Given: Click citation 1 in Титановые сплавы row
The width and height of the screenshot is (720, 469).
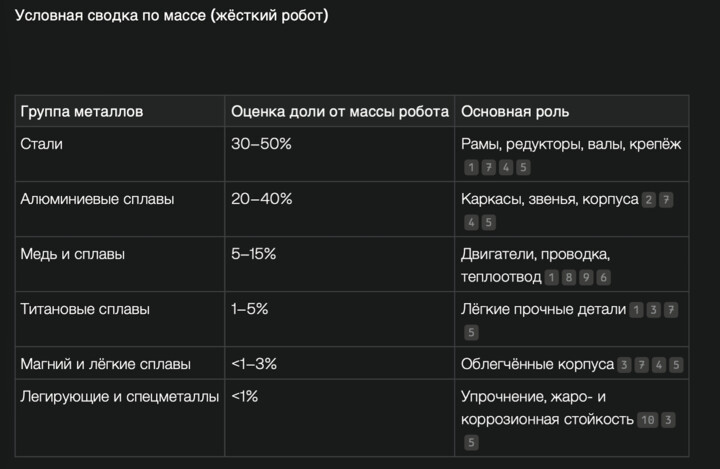Looking at the screenshot, I should [636, 309].
